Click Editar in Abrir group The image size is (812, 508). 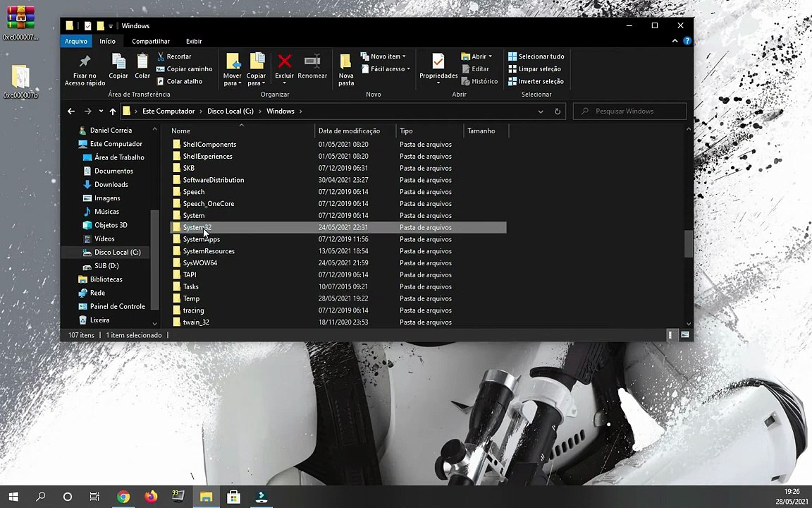[475, 69]
